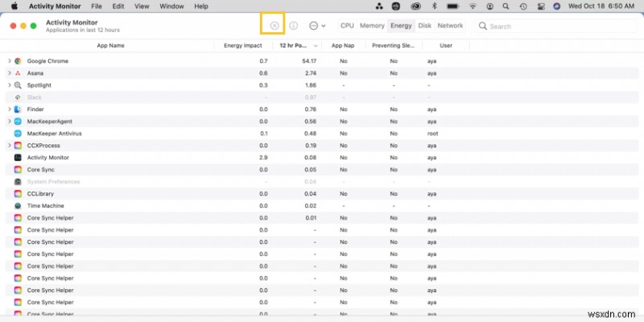Switch to the Disk tab
644x322 pixels.
[425, 26]
